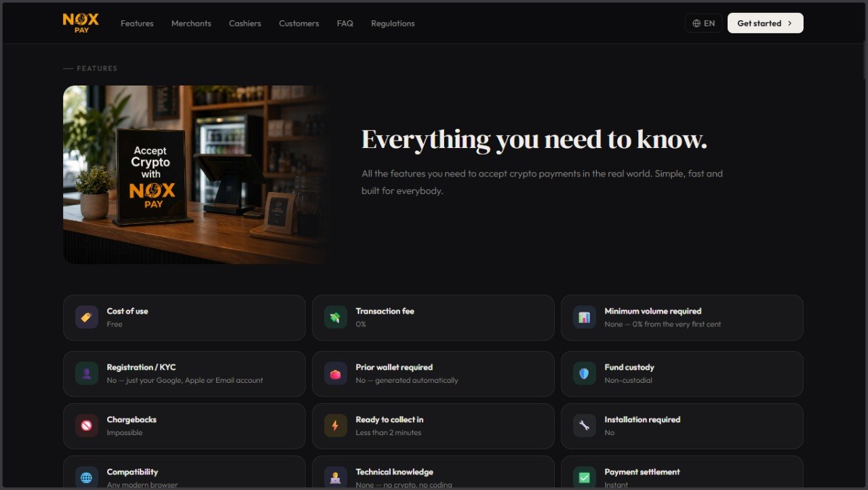
Task: Click the 'Cost of use' title
Action: (x=127, y=311)
